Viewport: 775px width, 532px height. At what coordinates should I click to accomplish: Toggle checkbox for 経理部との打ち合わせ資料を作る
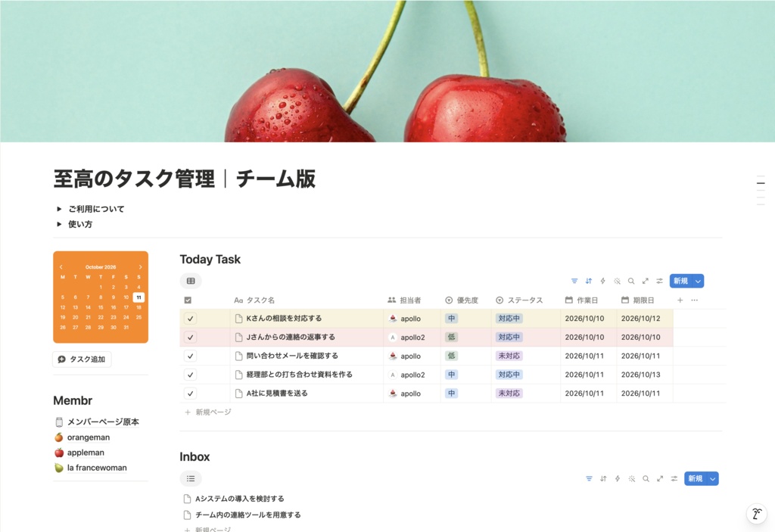(190, 375)
